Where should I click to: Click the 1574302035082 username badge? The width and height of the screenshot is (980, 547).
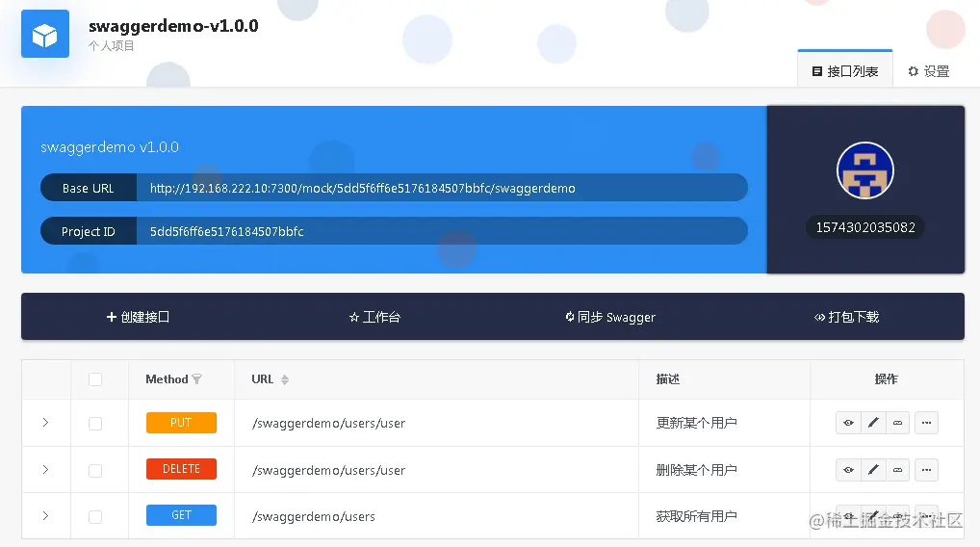coord(865,227)
